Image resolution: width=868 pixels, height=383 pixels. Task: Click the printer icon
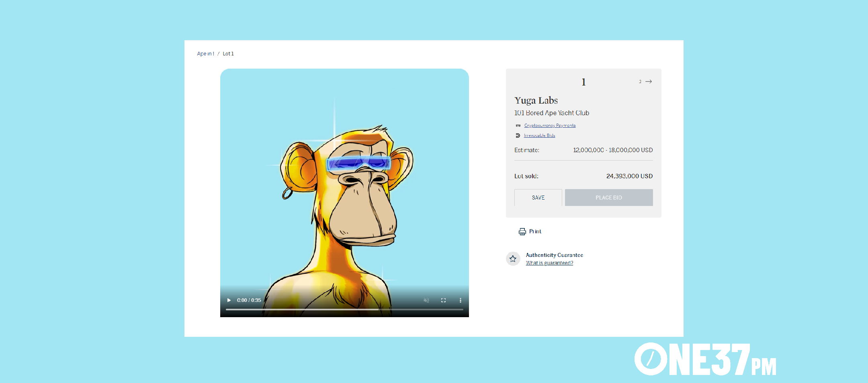tap(522, 232)
